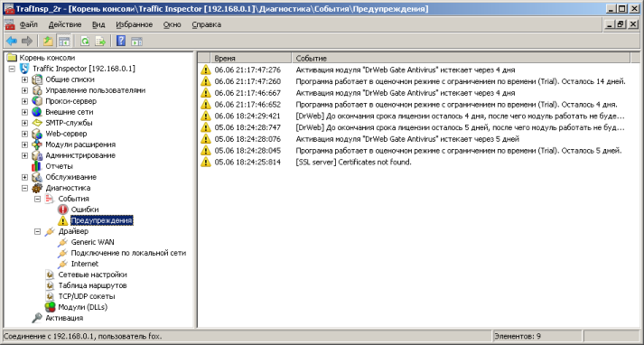This screenshot has height=345, width=644.
Task: Open the Справка menu
Action: pos(207,24)
